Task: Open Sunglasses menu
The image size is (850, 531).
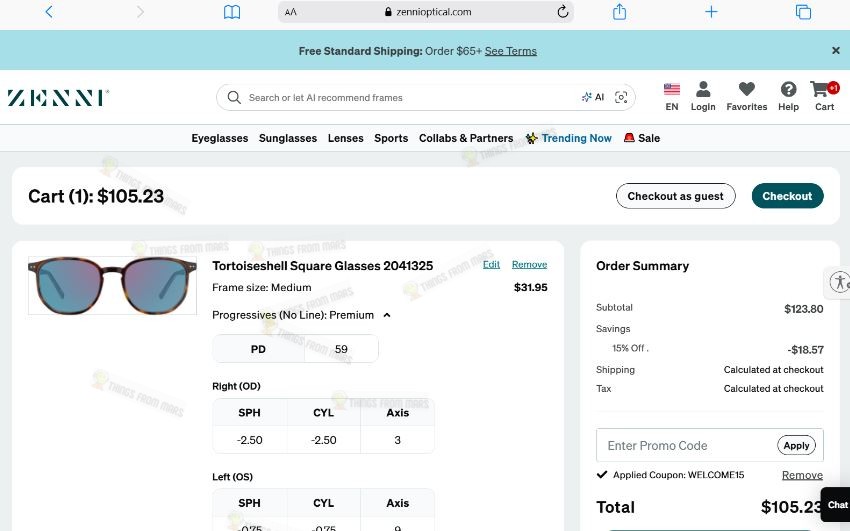Action: point(288,138)
